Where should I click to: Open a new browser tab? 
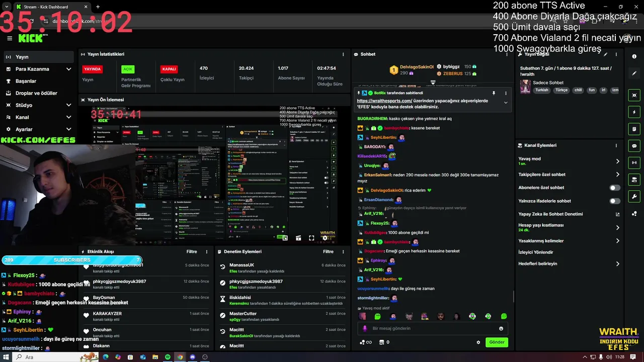pyautogui.click(x=98, y=7)
